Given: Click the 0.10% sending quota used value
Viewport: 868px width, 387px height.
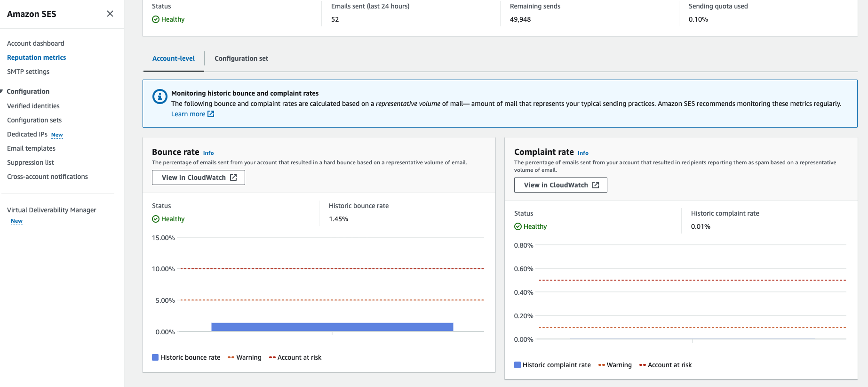Looking at the screenshot, I should 698,19.
